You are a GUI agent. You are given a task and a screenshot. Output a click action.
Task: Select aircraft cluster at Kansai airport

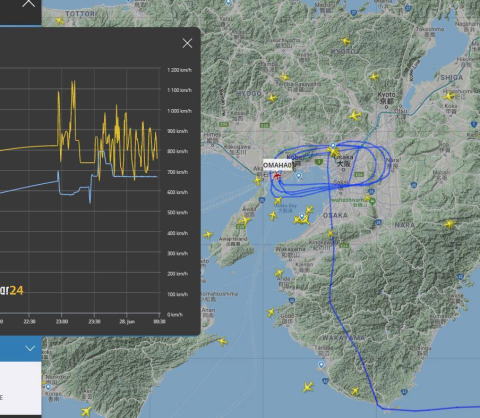(x=303, y=218)
